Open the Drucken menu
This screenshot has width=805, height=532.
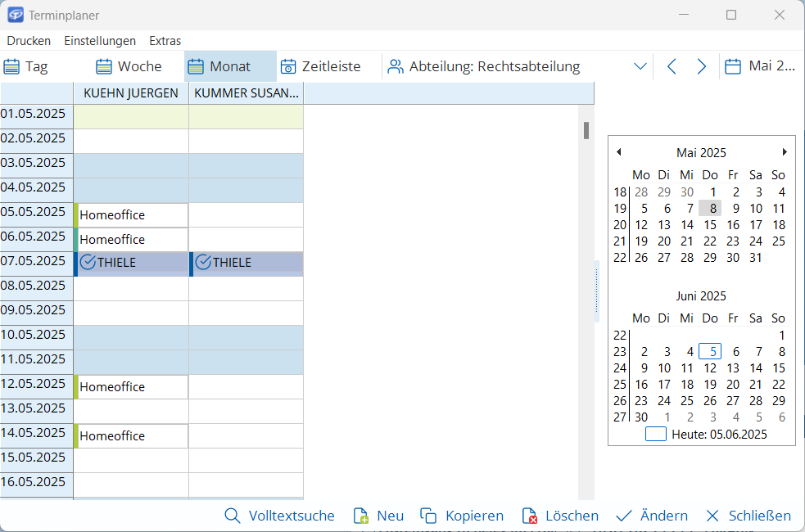(x=29, y=40)
